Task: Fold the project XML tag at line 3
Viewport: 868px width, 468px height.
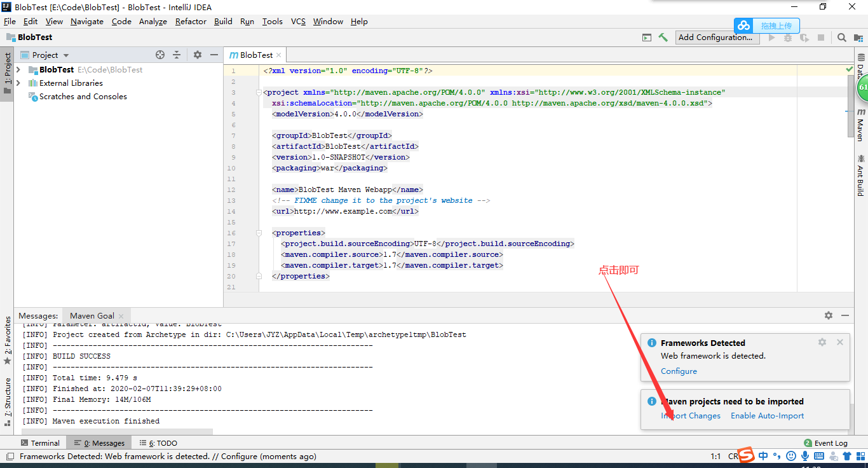Action: point(259,92)
